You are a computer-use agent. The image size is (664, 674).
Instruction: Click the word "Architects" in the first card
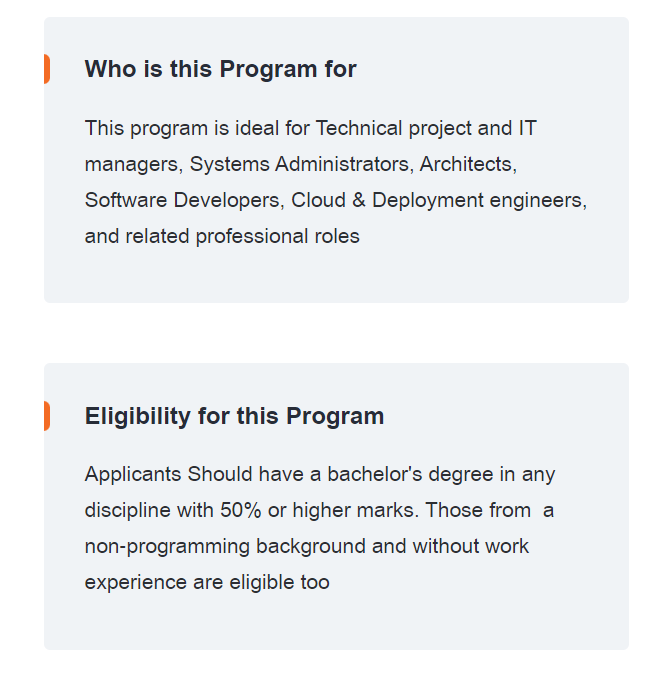(x=468, y=164)
